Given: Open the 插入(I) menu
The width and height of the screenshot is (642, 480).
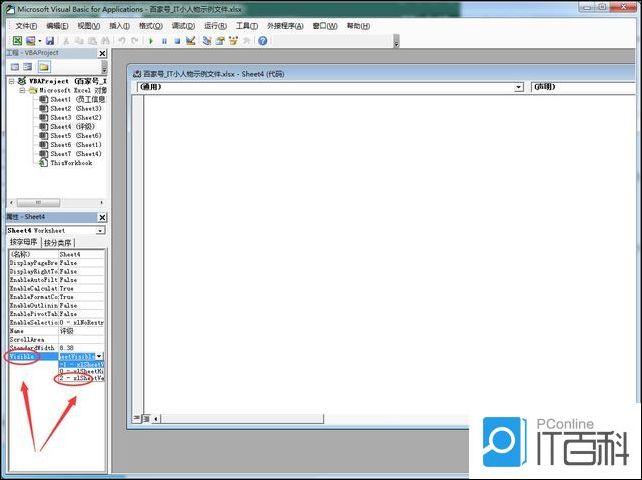Looking at the screenshot, I should click(x=119, y=26).
